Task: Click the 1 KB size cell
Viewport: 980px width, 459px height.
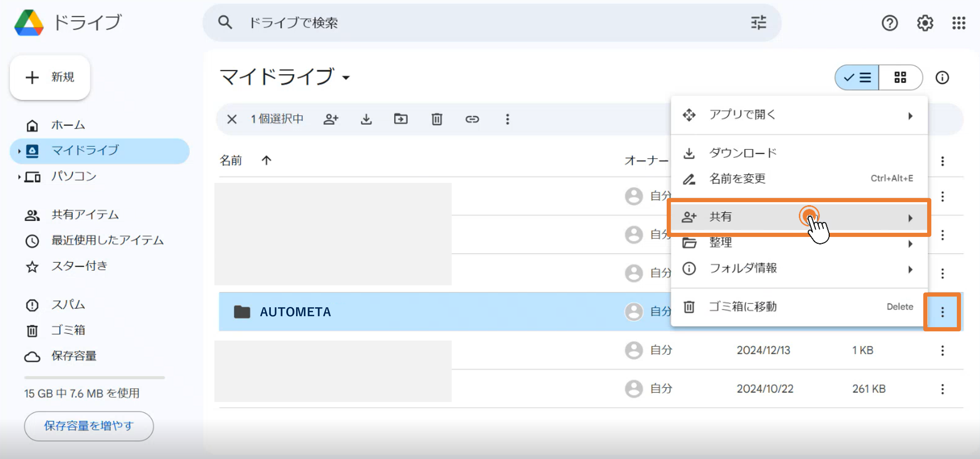Action: point(862,350)
